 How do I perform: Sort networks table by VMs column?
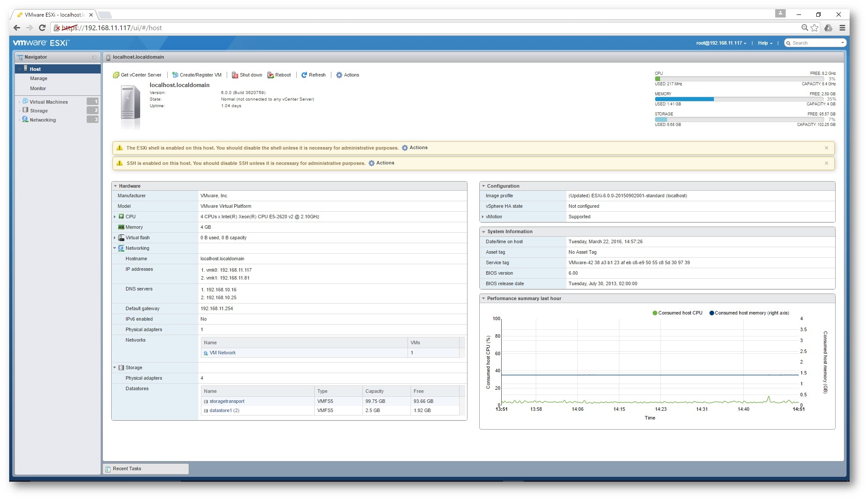pyautogui.click(x=433, y=343)
